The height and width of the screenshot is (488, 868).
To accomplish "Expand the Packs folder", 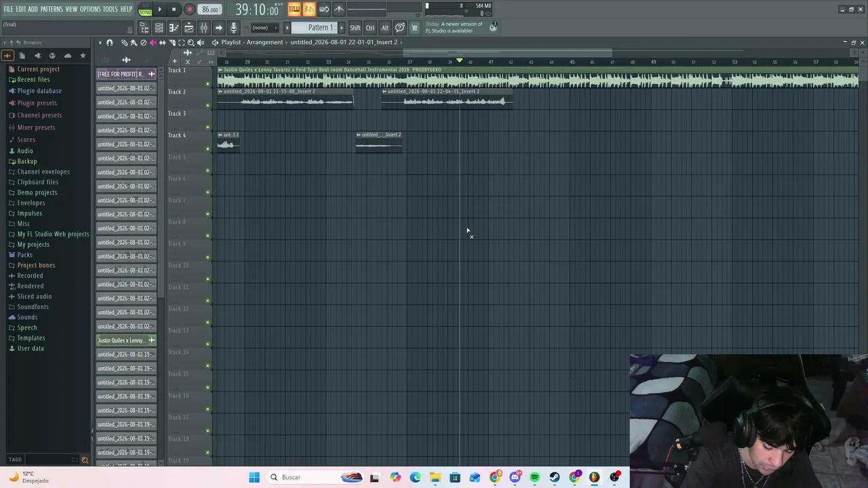I will pos(20,255).
